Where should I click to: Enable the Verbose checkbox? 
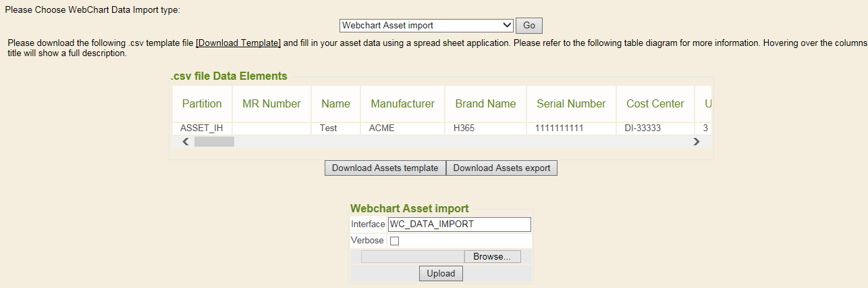(395, 241)
